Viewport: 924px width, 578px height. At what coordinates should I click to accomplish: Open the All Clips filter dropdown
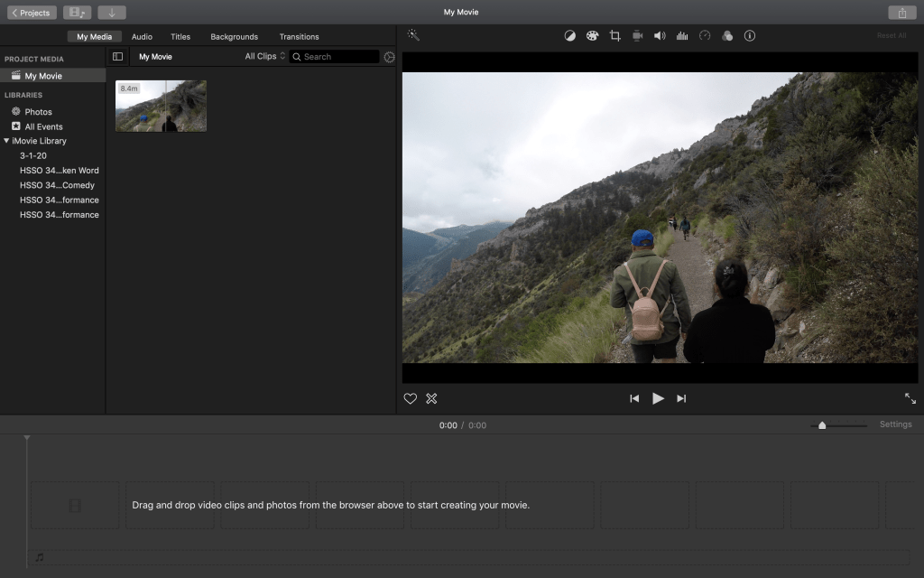[264, 57]
